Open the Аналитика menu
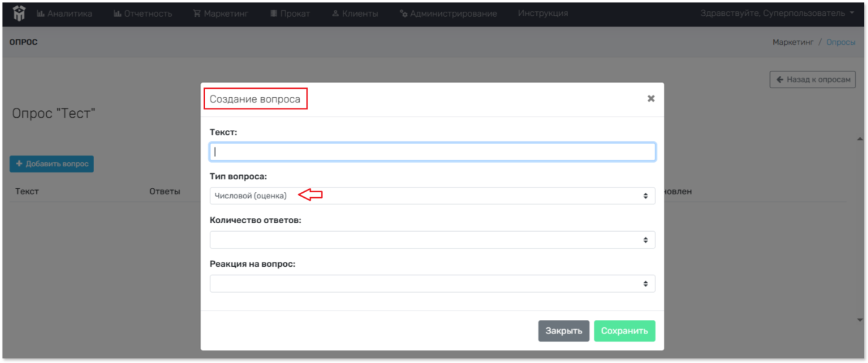 pos(65,14)
